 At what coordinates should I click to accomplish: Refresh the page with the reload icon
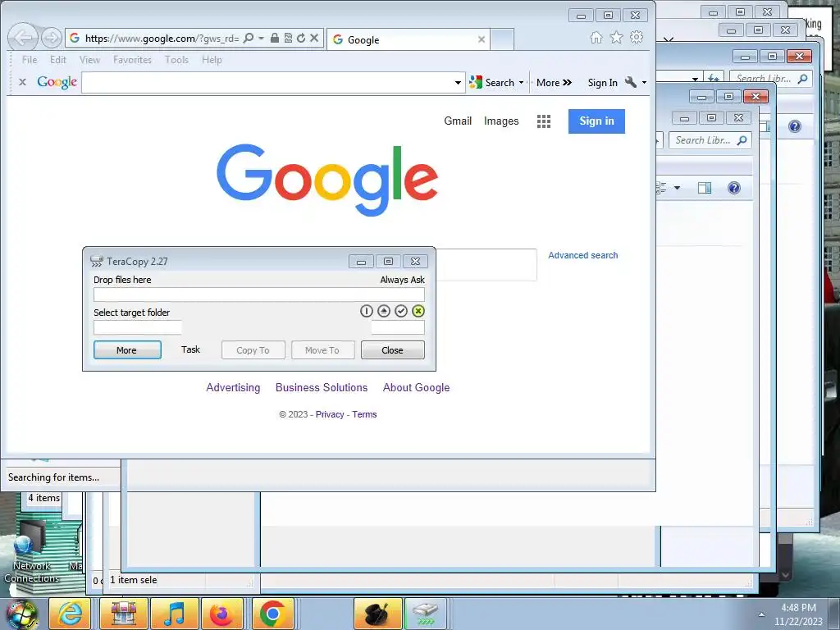(x=301, y=38)
